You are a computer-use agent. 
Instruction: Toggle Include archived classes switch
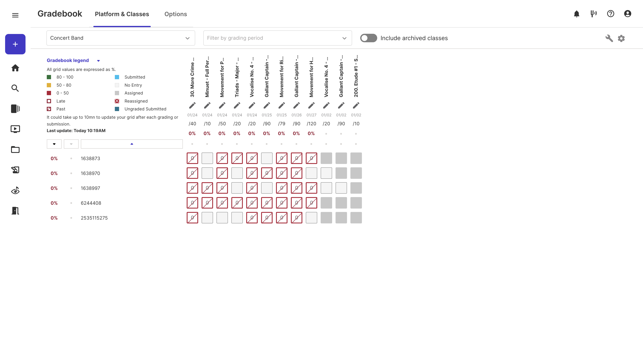pos(368,38)
